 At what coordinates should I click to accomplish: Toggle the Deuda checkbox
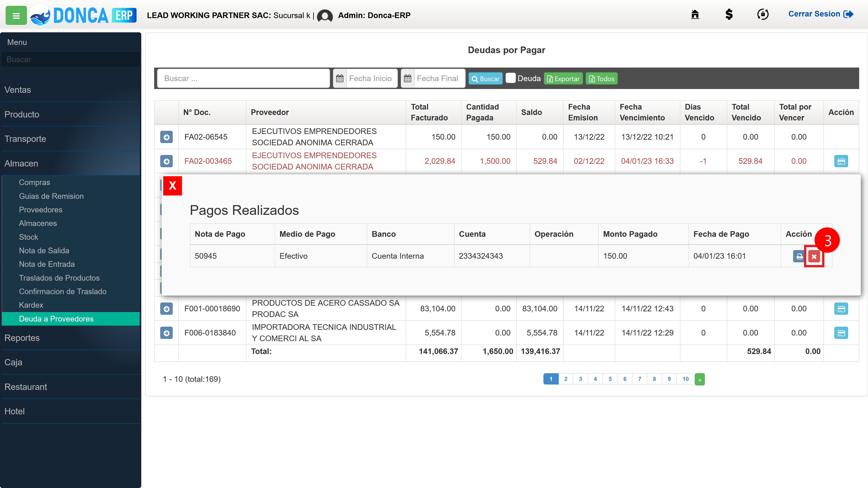(x=510, y=78)
